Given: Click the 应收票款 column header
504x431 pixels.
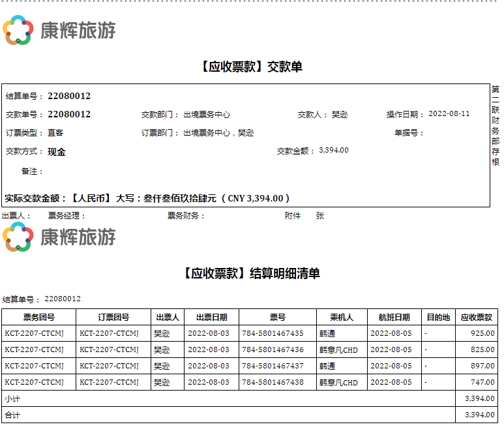Looking at the screenshot, I should [476, 318].
